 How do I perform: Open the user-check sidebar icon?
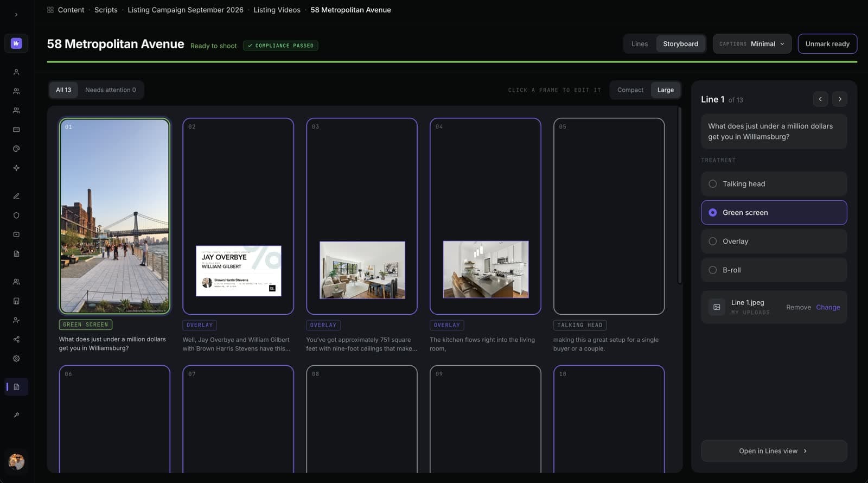[x=16, y=320]
